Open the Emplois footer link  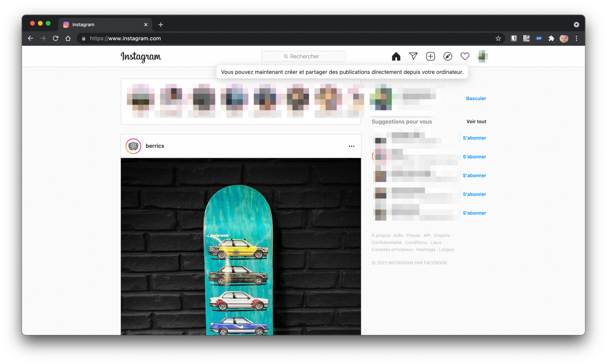442,235
